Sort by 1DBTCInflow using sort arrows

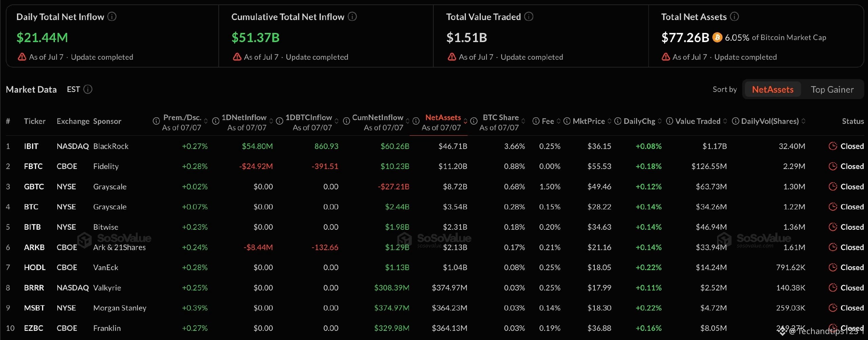pos(337,121)
